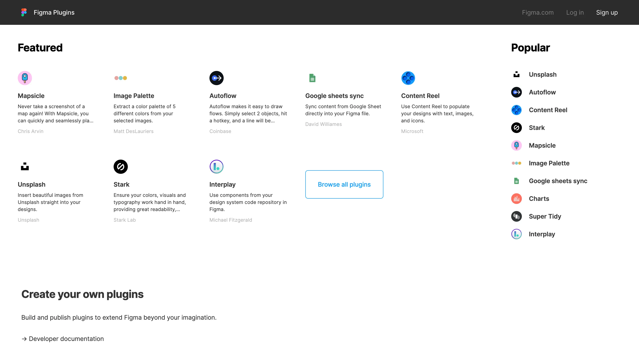Open the Mapsicle plugin icon

[25, 78]
